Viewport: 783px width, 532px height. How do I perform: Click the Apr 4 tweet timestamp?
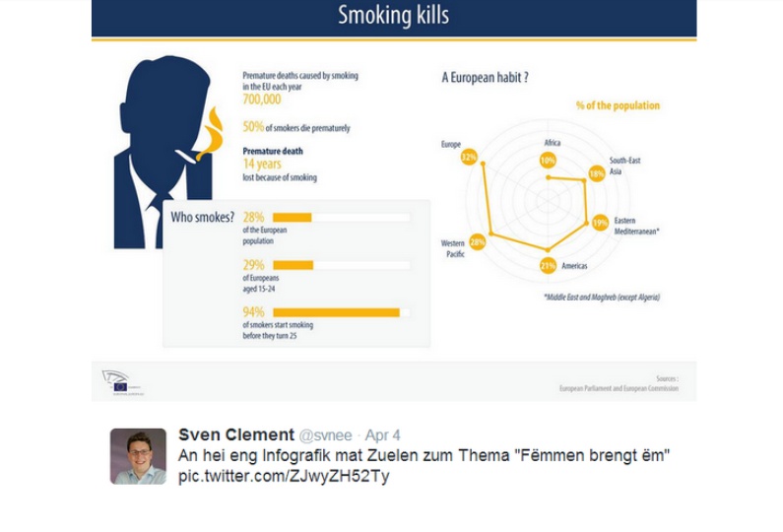click(382, 435)
